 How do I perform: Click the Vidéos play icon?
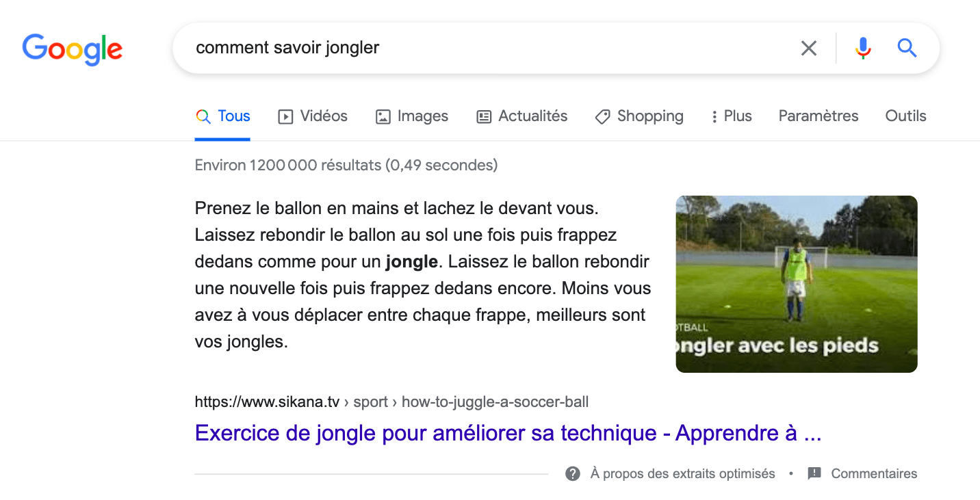(285, 117)
